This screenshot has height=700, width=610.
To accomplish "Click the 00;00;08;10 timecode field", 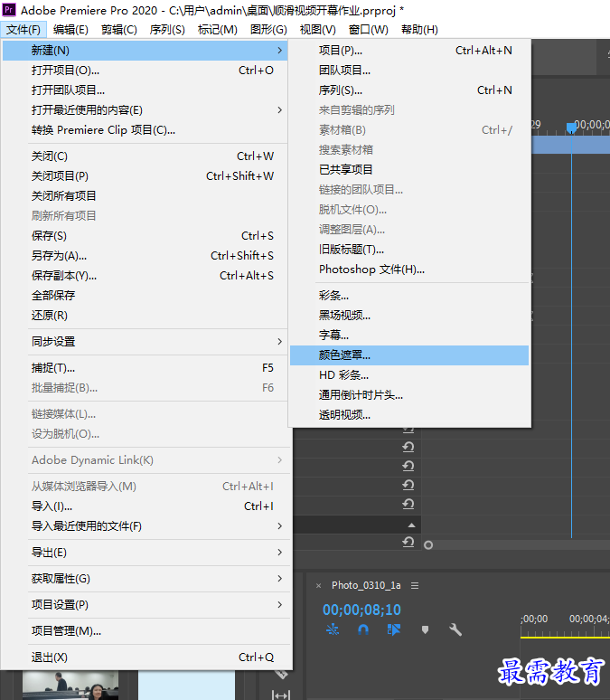I will [x=361, y=610].
